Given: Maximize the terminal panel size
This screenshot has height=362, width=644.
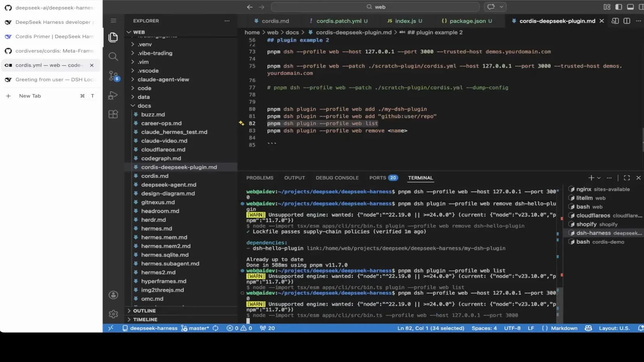Looking at the screenshot, I should point(627,178).
